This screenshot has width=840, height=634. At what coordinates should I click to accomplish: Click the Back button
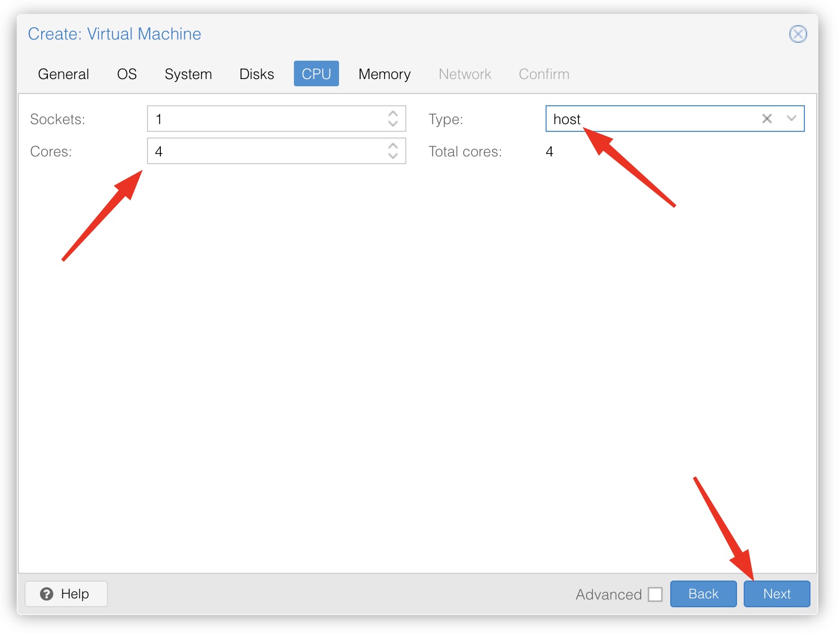pyautogui.click(x=703, y=594)
